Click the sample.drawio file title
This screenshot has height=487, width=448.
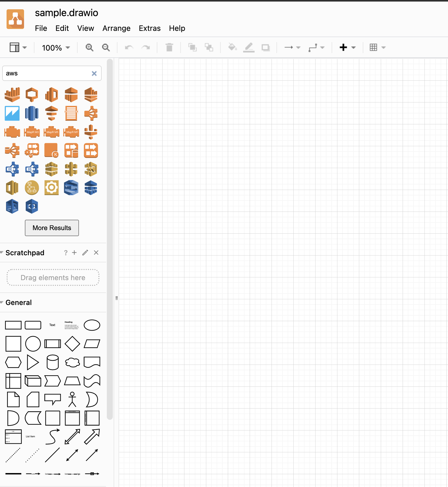66,13
